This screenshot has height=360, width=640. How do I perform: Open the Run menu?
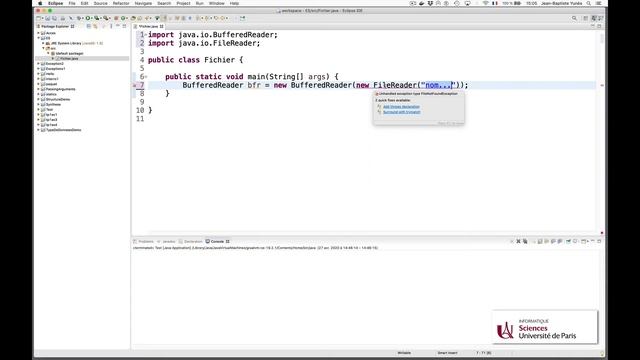[199, 3]
